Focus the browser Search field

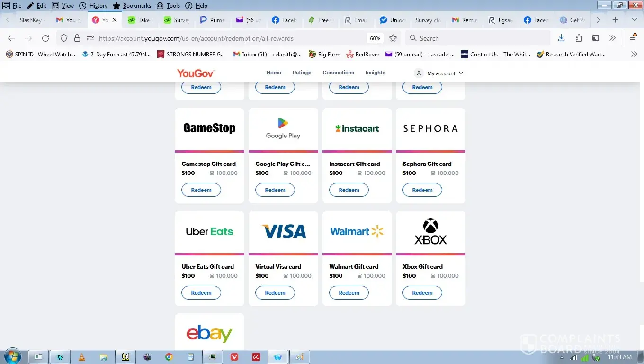tap(478, 38)
